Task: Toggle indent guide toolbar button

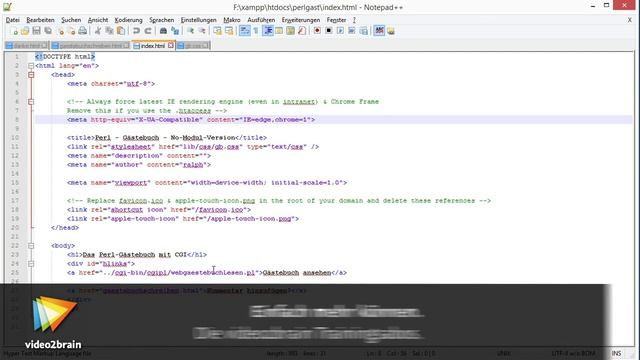Action: pos(268,31)
